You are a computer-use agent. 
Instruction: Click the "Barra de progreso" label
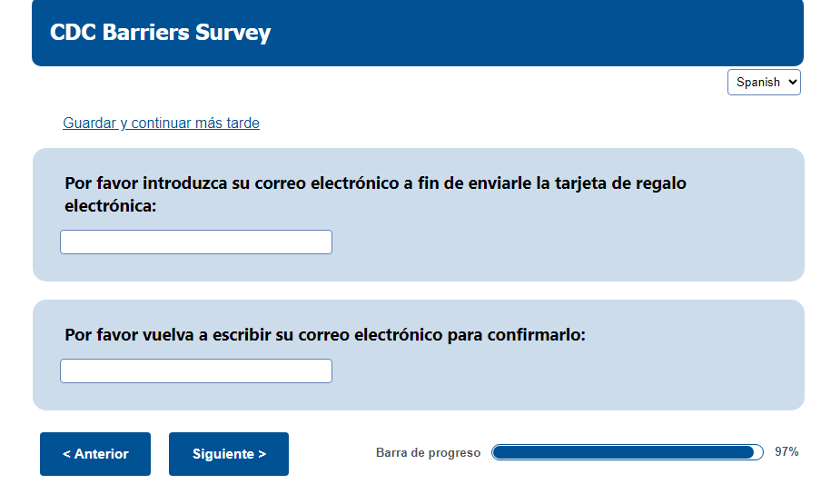428,453
